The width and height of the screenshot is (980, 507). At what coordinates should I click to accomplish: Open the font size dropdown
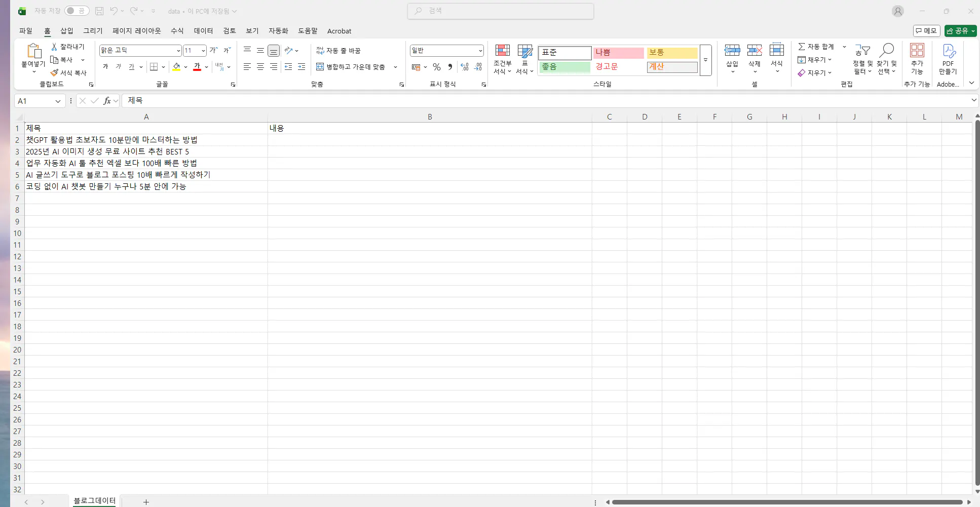(203, 51)
